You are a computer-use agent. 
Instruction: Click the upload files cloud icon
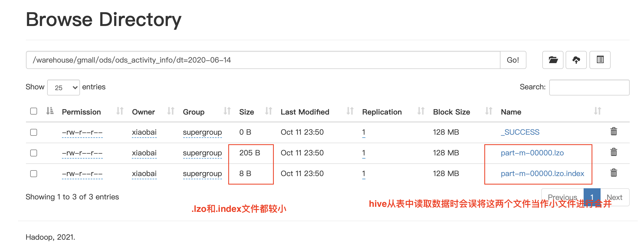coord(576,60)
